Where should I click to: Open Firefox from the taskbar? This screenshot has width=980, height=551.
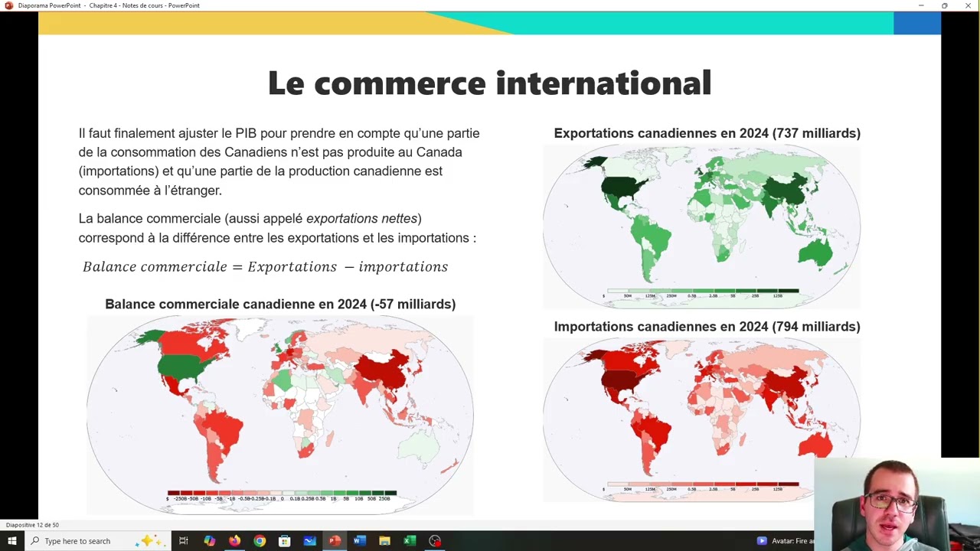[x=234, y=541]
